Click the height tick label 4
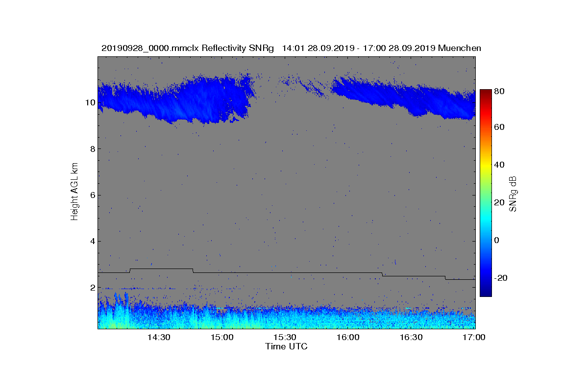Image resolution: width=588 pixels, height=392 pixels. click(92, 241)
